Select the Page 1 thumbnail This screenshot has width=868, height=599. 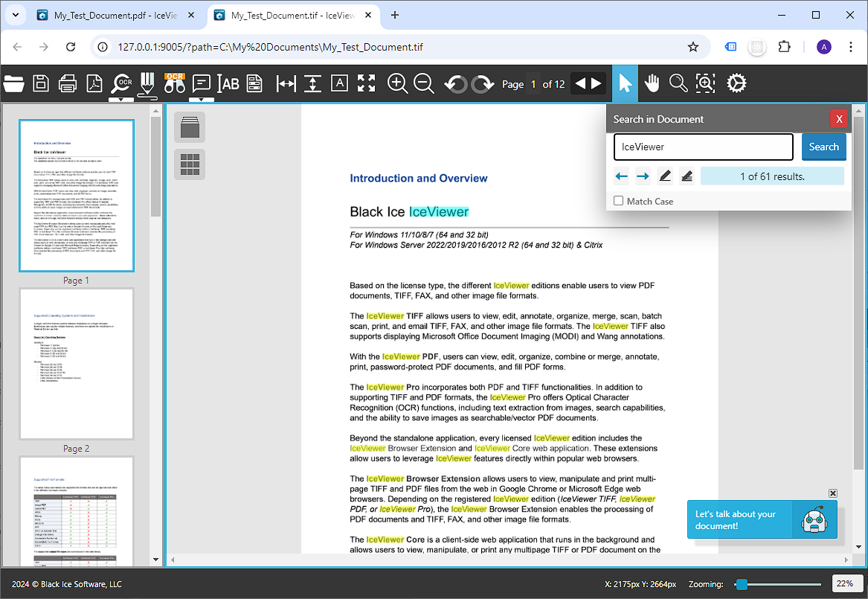pyautogui.click(x=77, y=196)
